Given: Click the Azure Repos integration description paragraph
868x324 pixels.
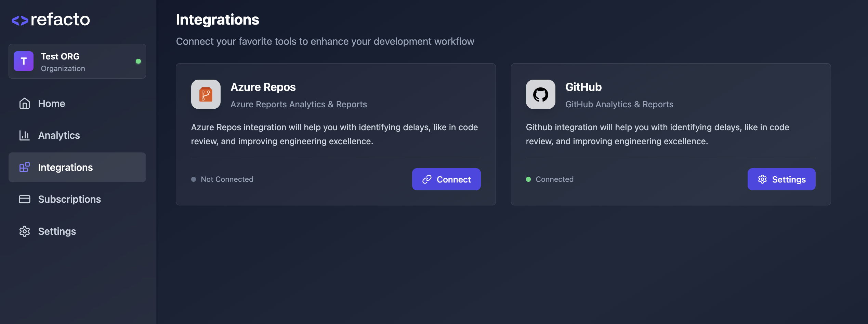Looking at the screenshot, I should tap(334, 134).
